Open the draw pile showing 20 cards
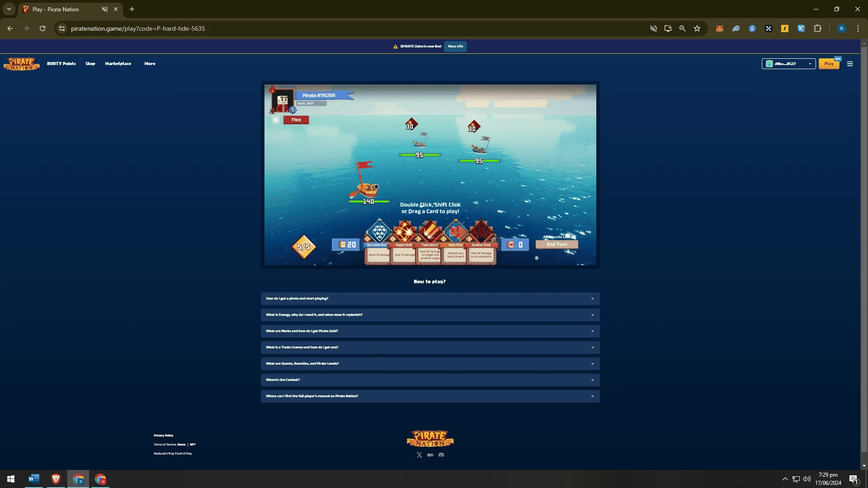This screenshot has height=488, width=868. click(346, 244)
